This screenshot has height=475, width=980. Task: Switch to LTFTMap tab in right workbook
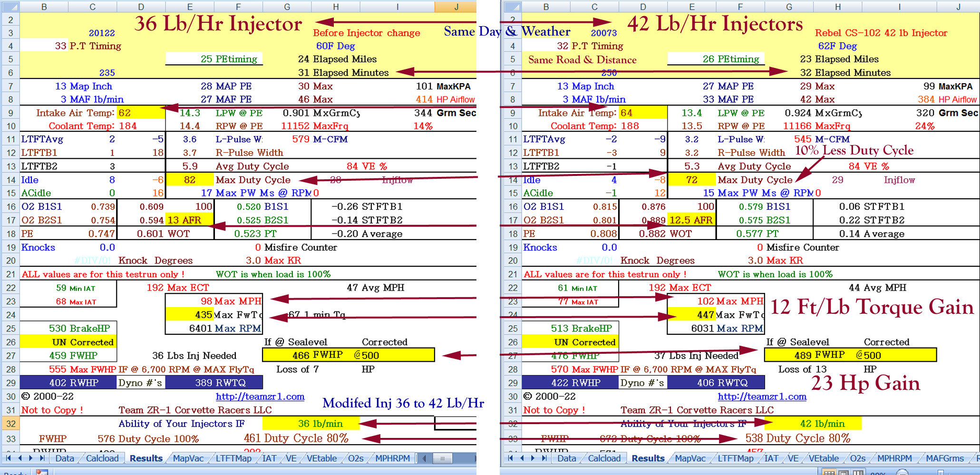pyautogui.click(x=735, y=458)
